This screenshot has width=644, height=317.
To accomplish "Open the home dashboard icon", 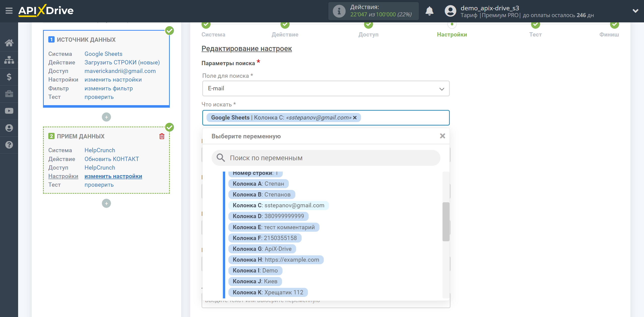I will coord(9,43).
